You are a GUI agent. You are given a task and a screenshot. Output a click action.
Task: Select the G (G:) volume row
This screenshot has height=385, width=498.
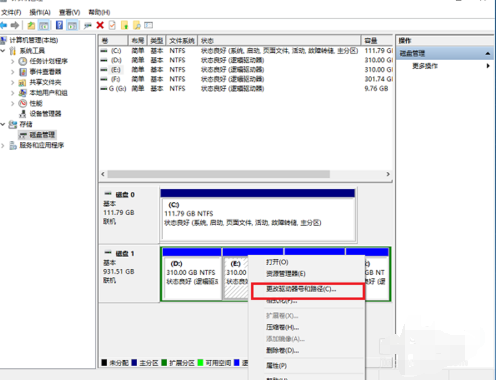coord(246,89)
